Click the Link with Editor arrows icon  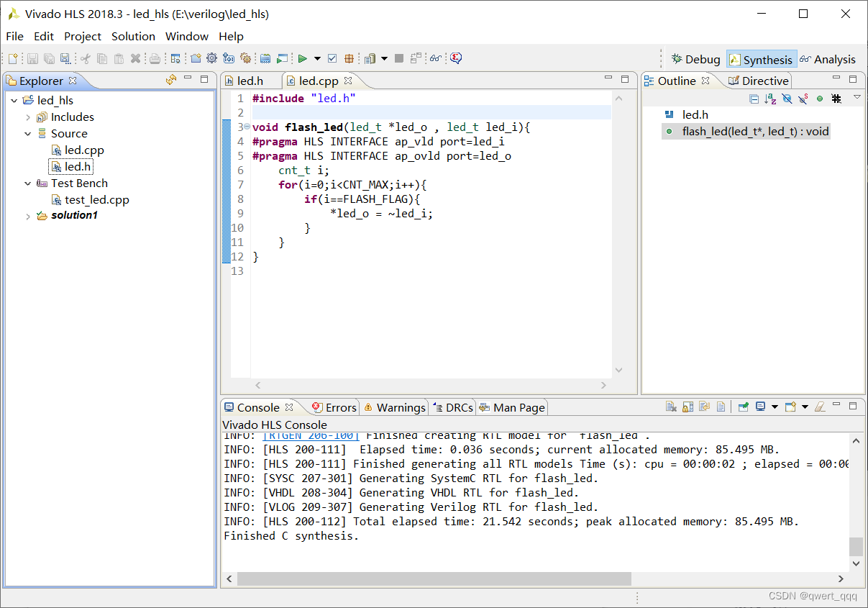click(x=170, y=80)
